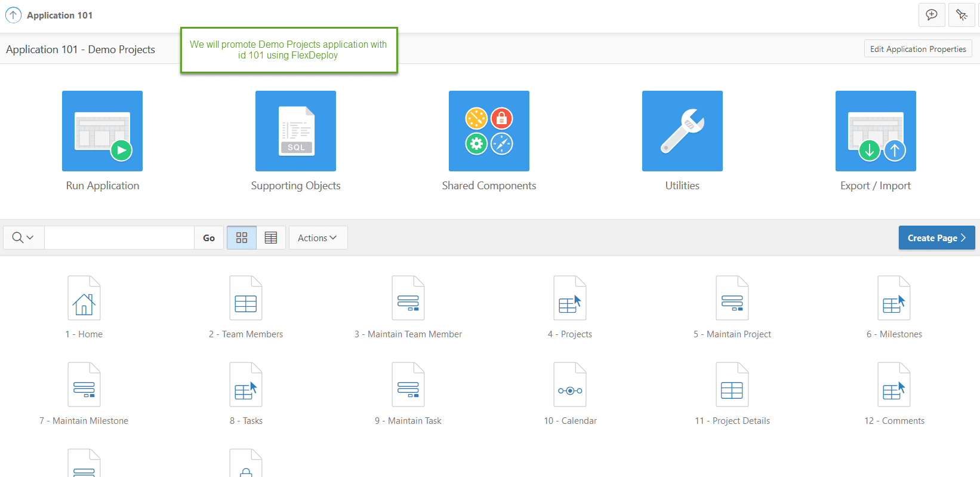980x477 pixels.
Task: Click the '3 - Maintain Team Member' label
Action: (408, 334)
